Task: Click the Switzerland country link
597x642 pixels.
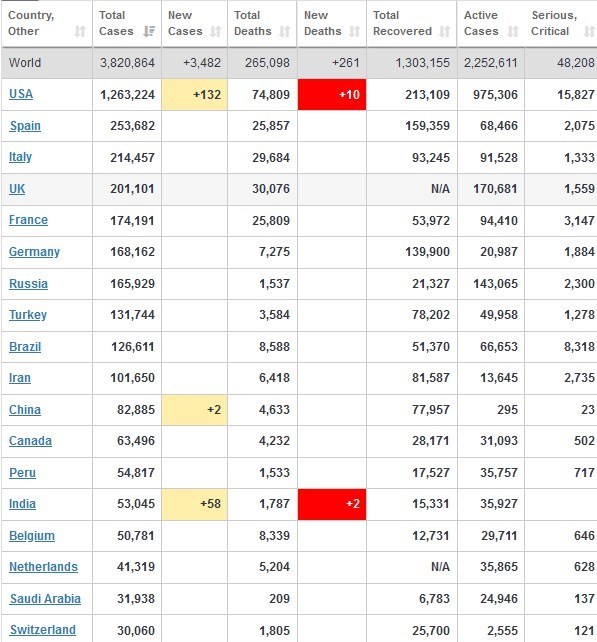Action: [43, 630]
